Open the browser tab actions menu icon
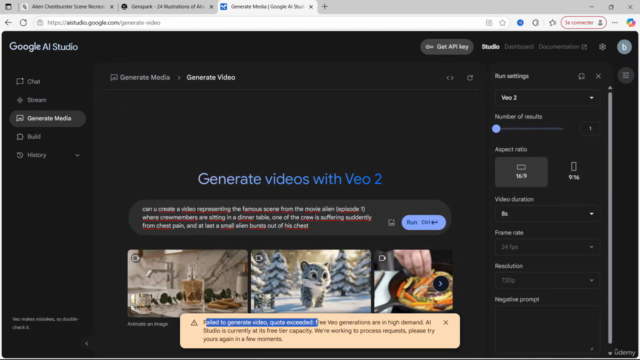 (x=8, y=7)
